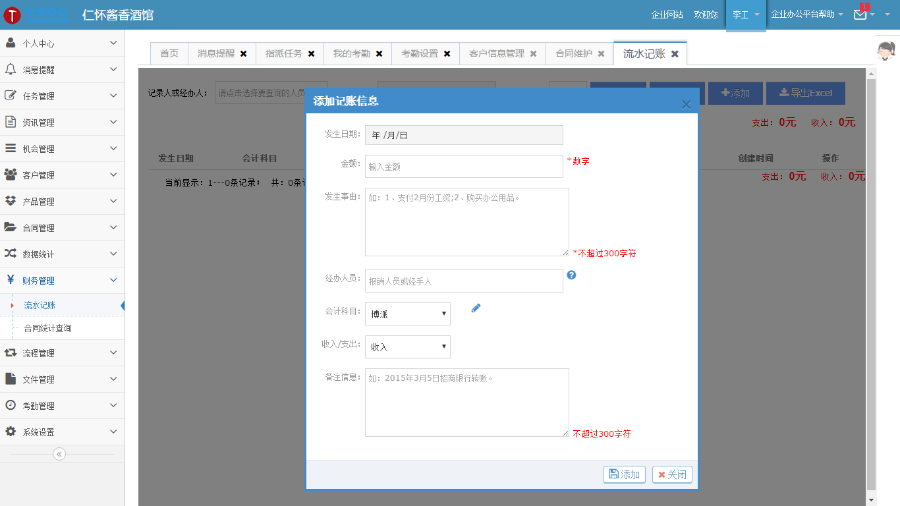
Task: Click the open folder icon beside 合同管理
Action: [x=10, y=227]
